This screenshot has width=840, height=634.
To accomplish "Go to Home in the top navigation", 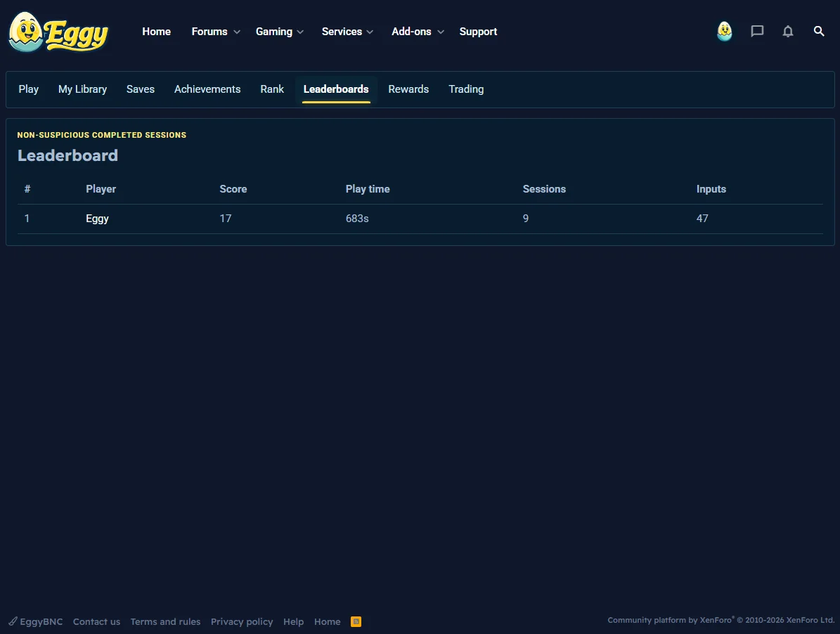I will coord(157,32).
